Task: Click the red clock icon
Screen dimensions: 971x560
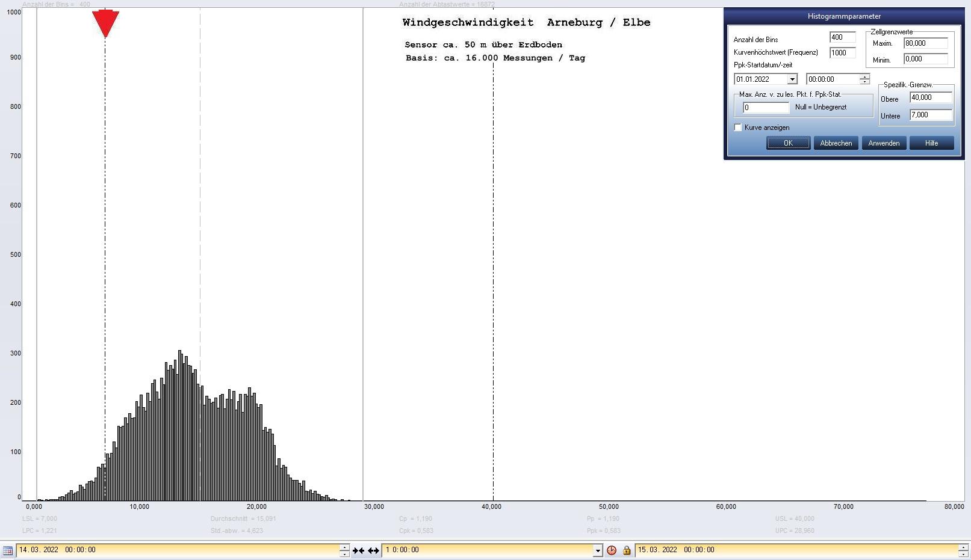Action: click(612, 550)
